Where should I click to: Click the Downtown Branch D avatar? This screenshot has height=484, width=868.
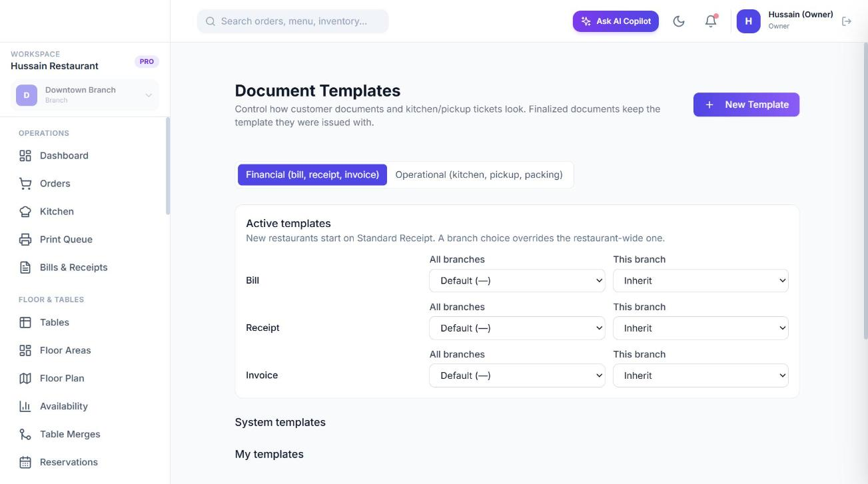[x=27, y=95]
